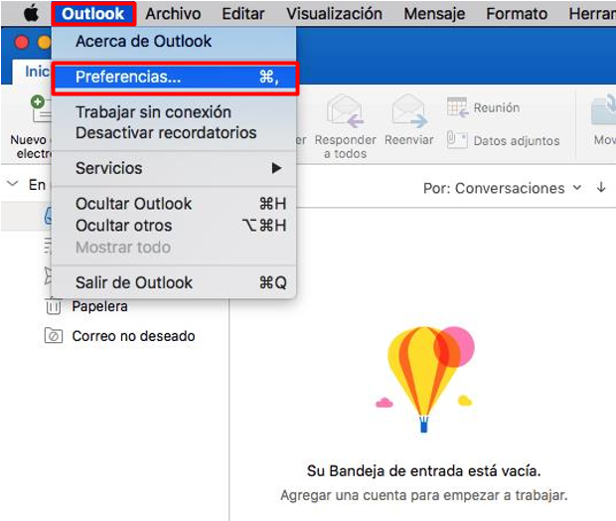Choose Salir de Outlook

[x=174, y=283]
